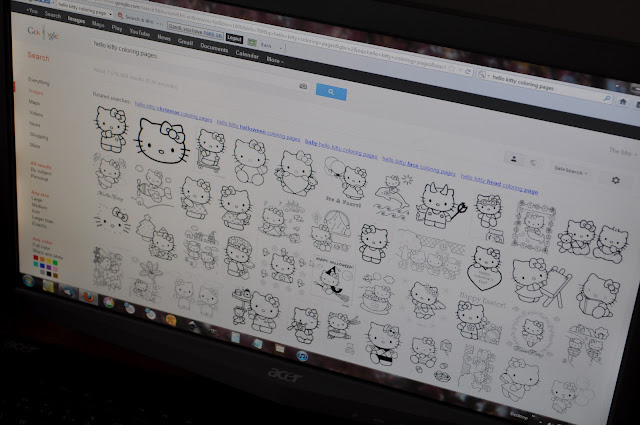Select the Full color filter
Screen dimensions: 640x425
point(41,246)
